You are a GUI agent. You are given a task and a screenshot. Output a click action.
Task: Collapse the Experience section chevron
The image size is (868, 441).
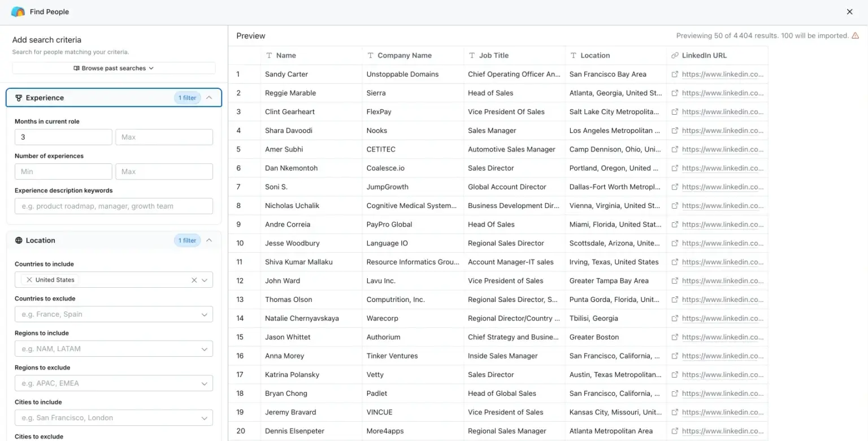click(x=209, y=98)
